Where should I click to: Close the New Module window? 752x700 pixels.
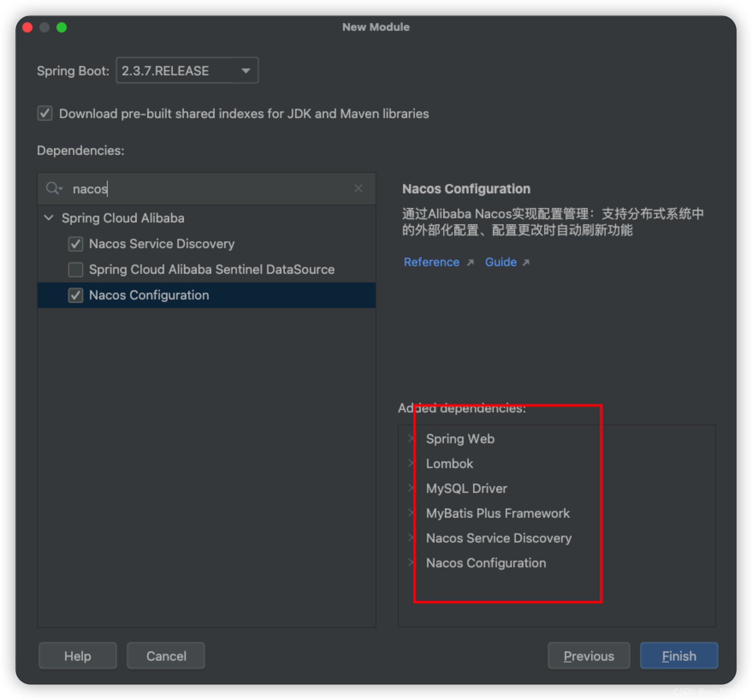click(28, 27)
